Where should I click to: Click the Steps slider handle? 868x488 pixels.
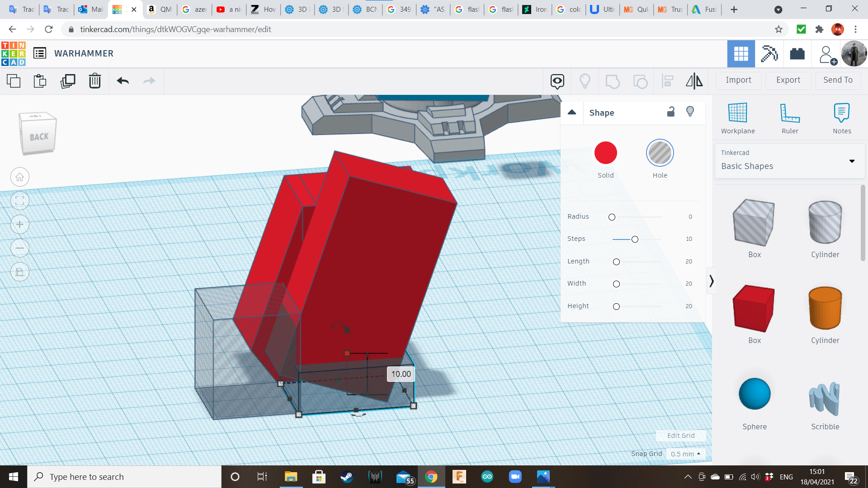pos(635,239)
